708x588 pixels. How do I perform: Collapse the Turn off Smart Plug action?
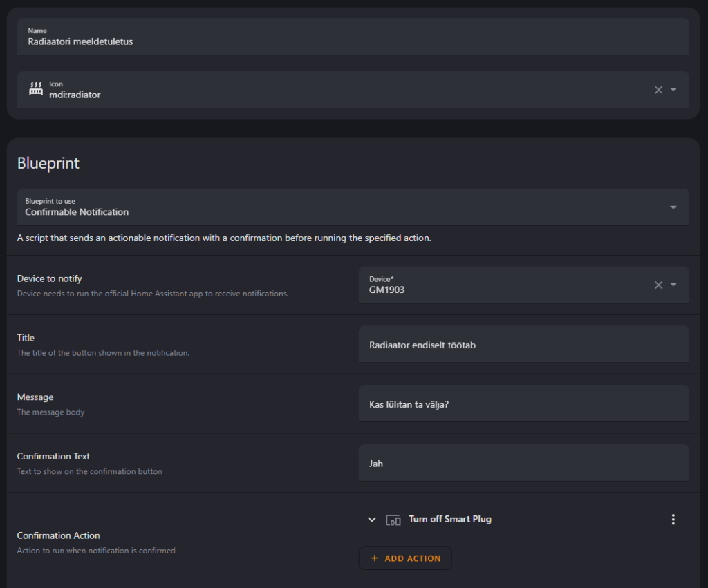[x=371, y=520]
